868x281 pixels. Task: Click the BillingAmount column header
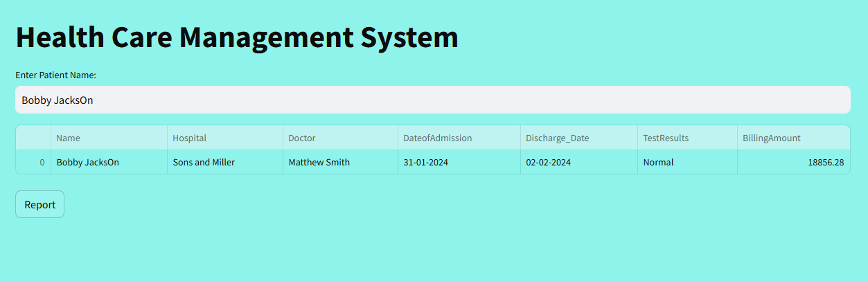point(794,138)
